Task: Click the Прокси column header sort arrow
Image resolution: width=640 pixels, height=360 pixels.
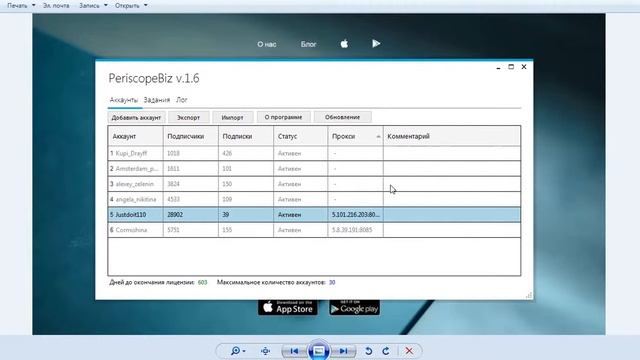Action: tap(378, 136)
